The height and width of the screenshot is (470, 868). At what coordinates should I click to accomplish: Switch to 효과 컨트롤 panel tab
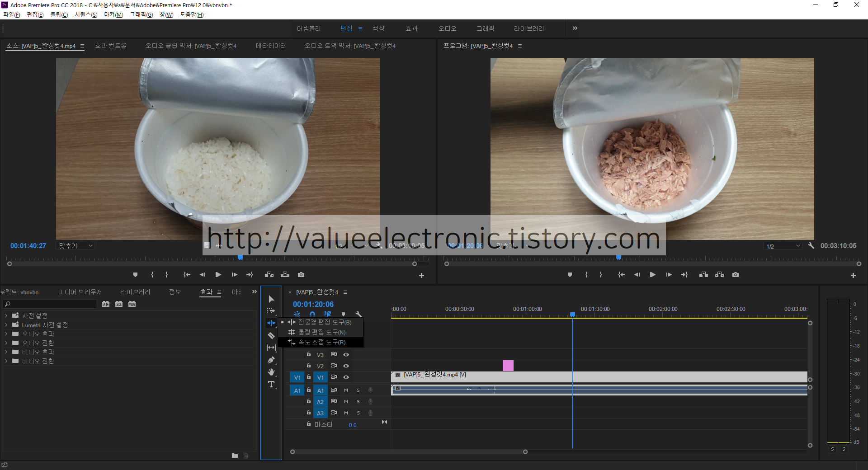tap(111, 46)
